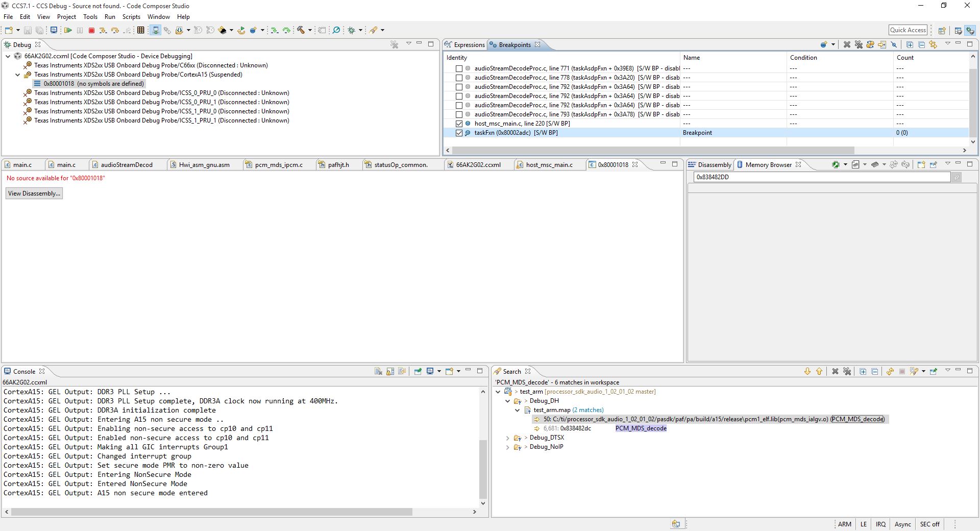Collapse the CortexA15 (Suspended) tree node
The width and height of the screenshot is (980, 531).
coord(17,75)
